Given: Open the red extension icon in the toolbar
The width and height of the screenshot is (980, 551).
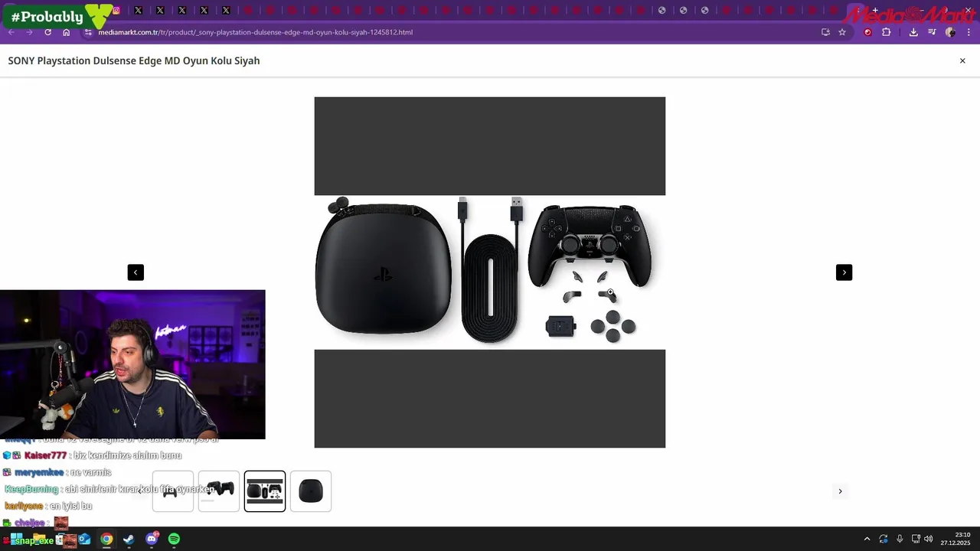Looking at the screenshot, I should point(867,32).
